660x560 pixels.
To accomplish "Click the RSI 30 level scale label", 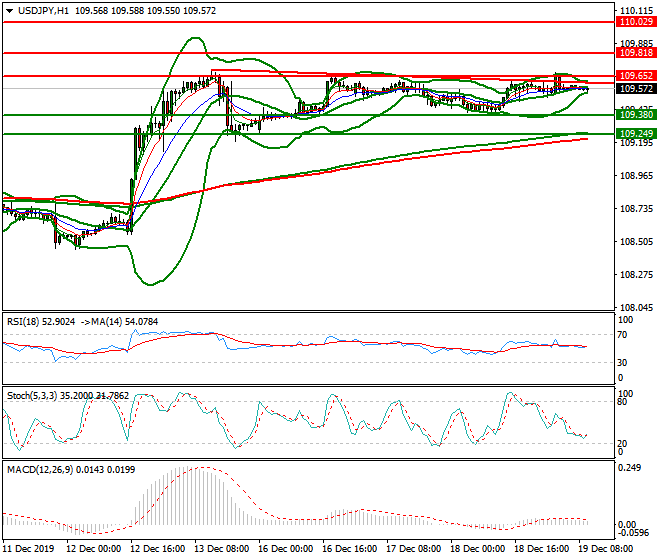I will coord(622,363).
